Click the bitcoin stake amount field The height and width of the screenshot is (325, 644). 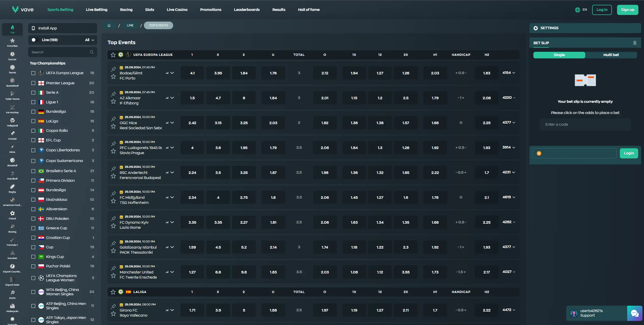coord(575,153)
